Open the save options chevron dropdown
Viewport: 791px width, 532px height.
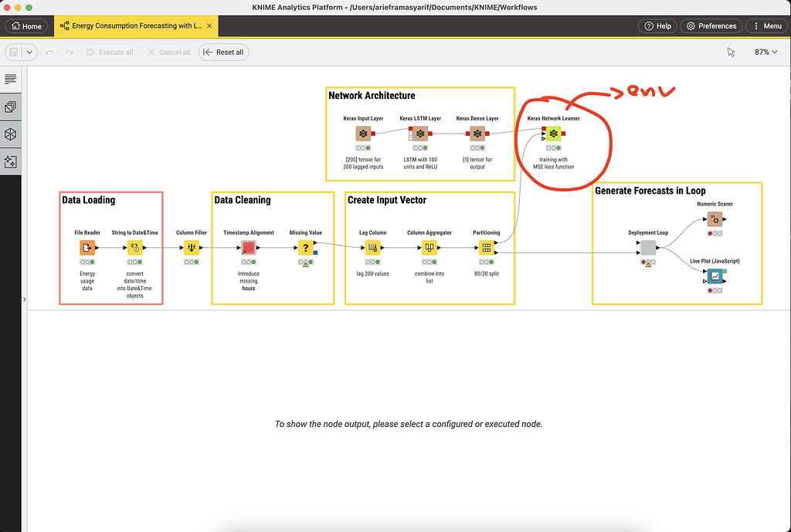(29, 52)
